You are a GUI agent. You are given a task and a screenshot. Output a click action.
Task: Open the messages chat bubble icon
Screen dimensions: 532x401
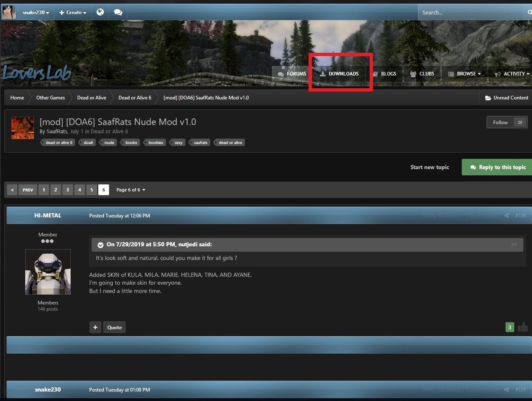click(118, 12)
